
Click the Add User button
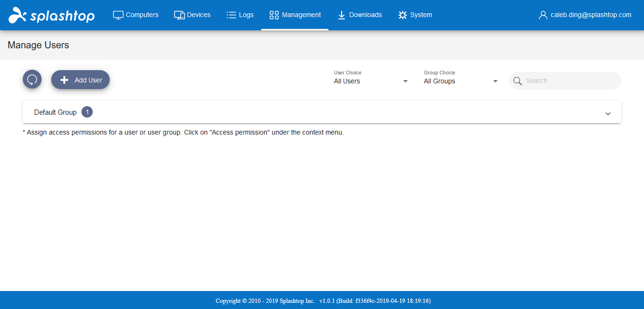tap(80, 80)
